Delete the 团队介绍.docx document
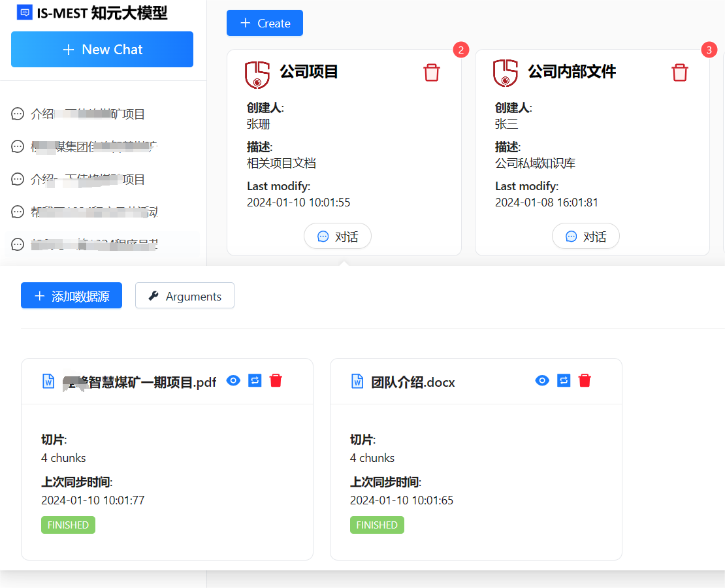The image size is (725, 588). point(585,381)
